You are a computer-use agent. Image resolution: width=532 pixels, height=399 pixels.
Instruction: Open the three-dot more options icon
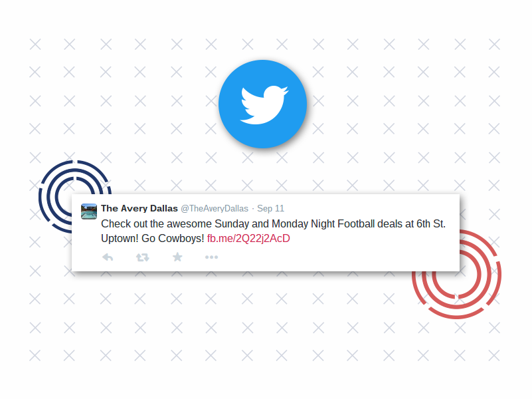pyautogui.click(x=211, y=257)
